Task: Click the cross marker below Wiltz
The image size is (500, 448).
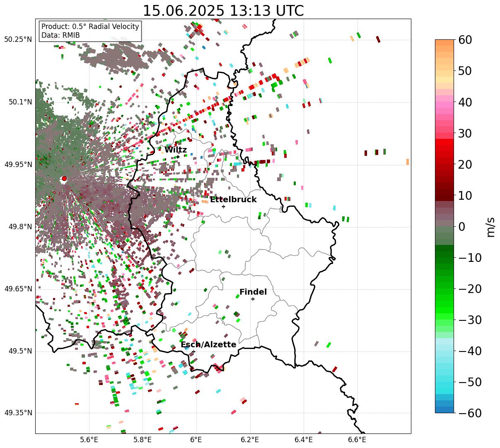Action: click(x=178, y=157)
